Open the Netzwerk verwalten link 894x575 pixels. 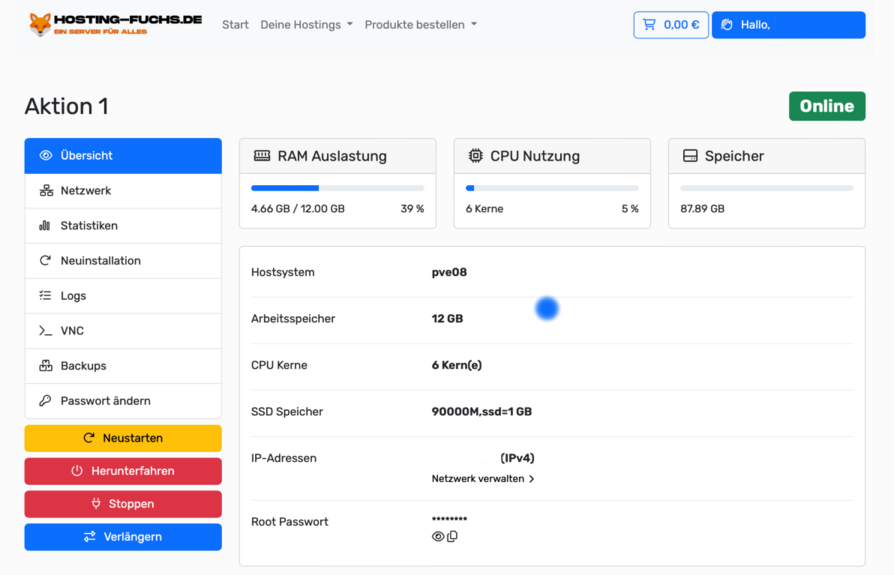click(483, 479)
